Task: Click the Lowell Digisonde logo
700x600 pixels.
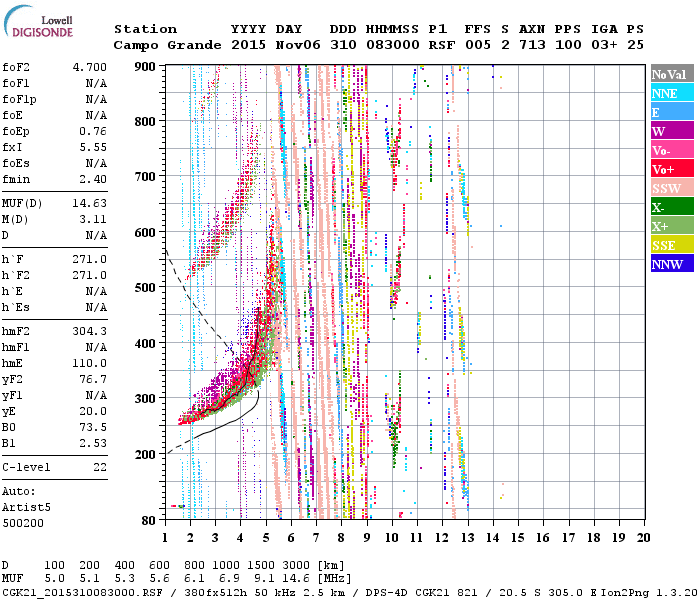Action: (38, 21)
